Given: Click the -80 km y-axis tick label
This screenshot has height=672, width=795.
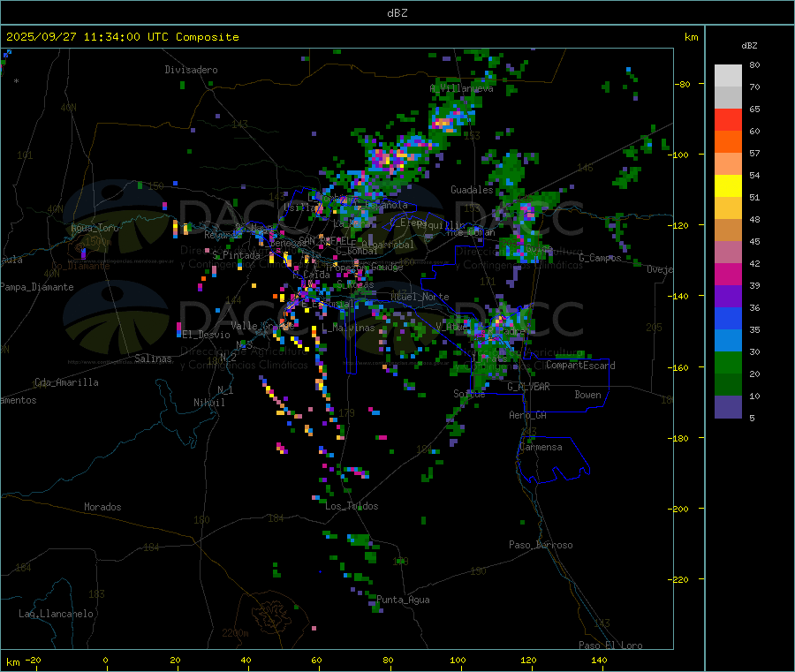Looking at the screenshot, I should click(682, 84).
